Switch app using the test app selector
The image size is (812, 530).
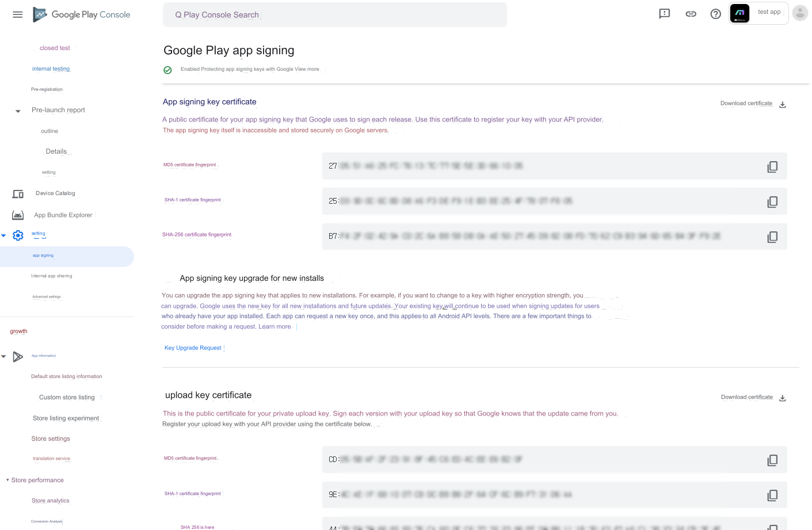758,13
